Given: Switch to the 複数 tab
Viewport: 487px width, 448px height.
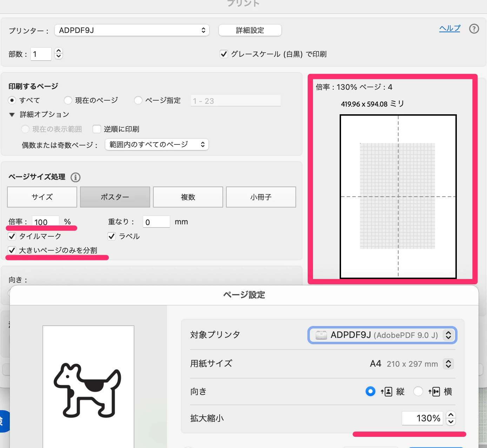Looking at the screenshot, I should (x=188, y=197).
